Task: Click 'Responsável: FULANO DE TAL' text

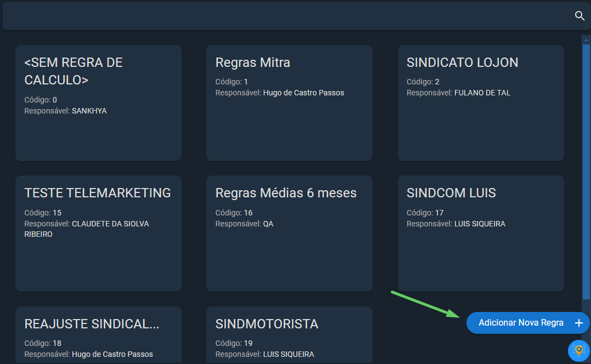Action: click(x=458, y=93)
